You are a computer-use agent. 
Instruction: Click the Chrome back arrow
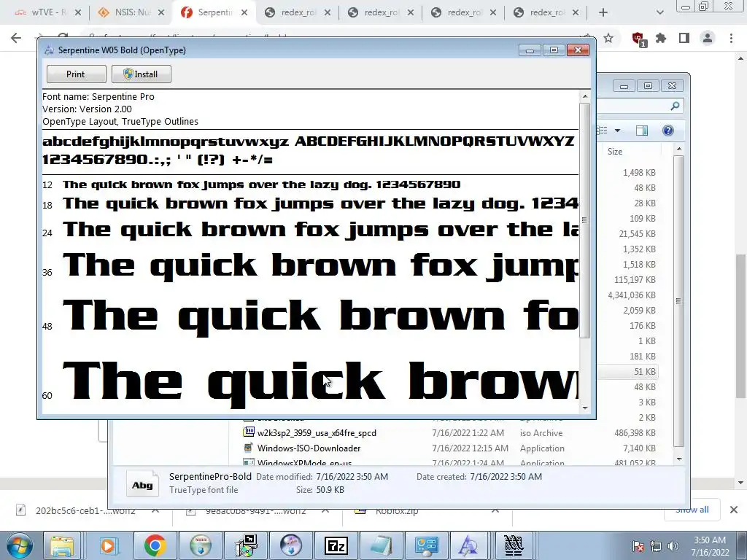(16, 38)
